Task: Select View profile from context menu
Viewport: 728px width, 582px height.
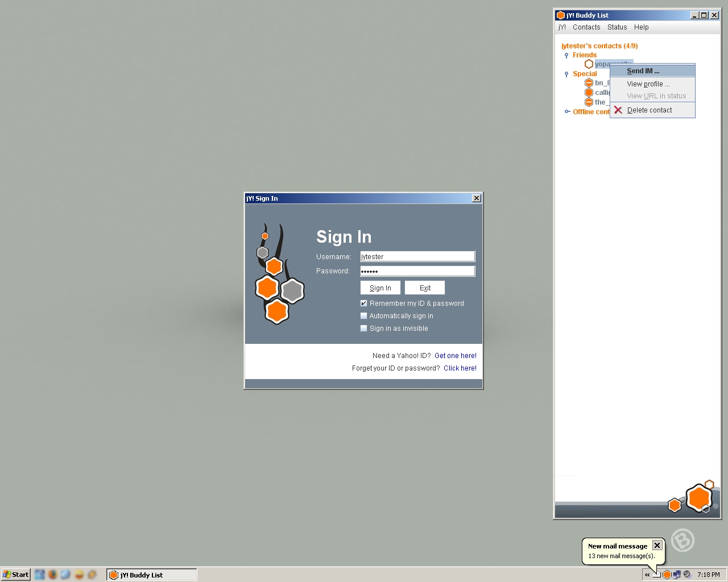Action: (x=652, y=84)
